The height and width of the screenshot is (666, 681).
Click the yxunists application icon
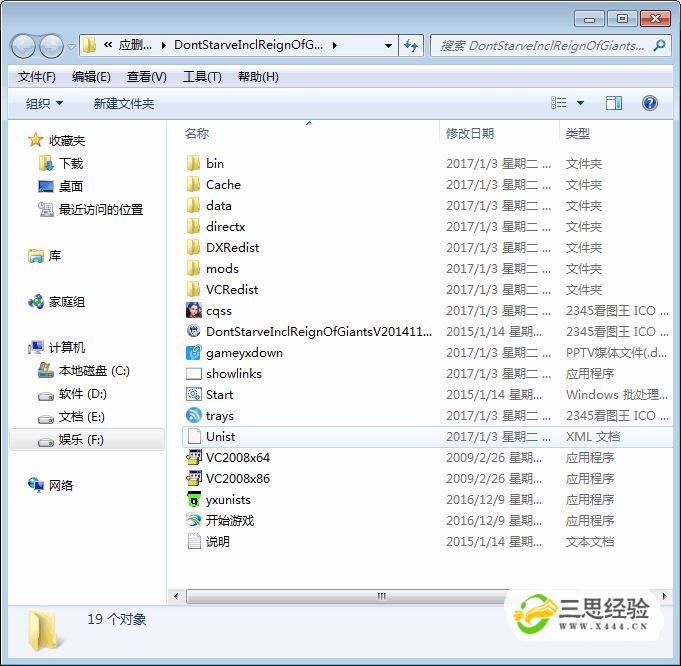pos(194,500)
